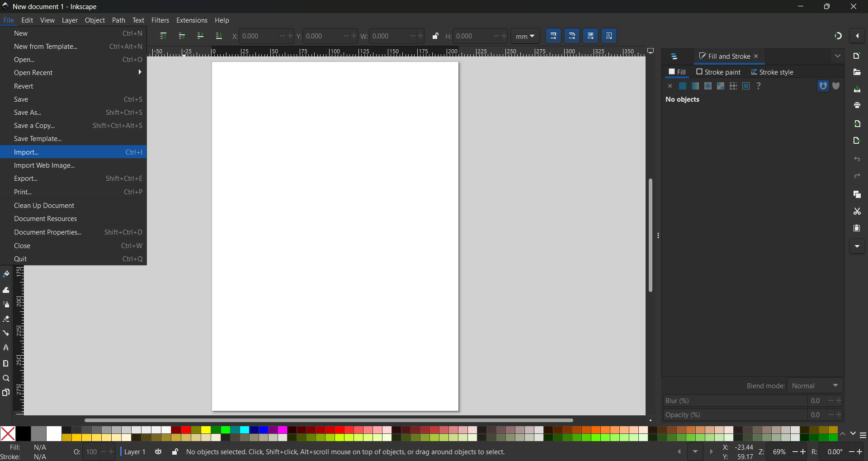868x461 pixels.
Task: Pick the no-color X swatch in palette
Action: (8, 434)
